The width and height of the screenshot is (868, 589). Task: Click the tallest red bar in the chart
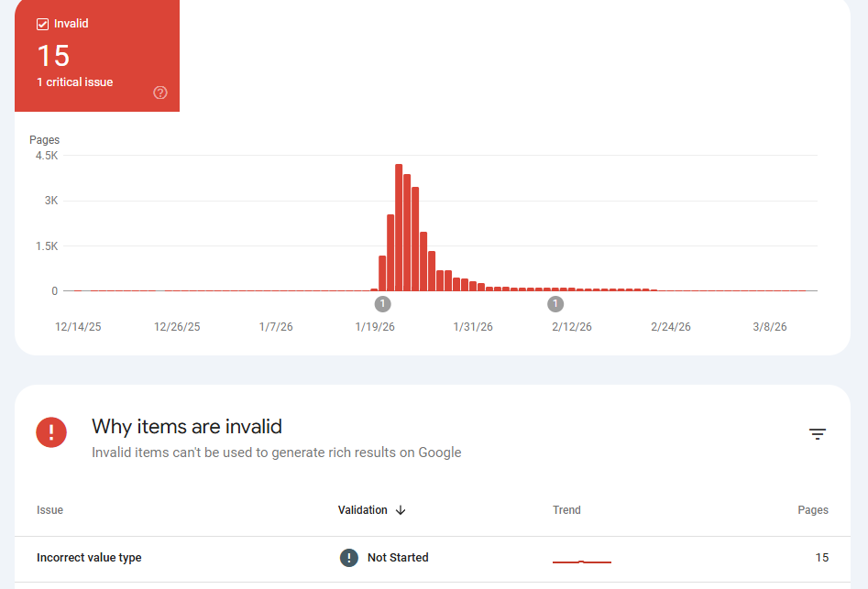[400, 229]
